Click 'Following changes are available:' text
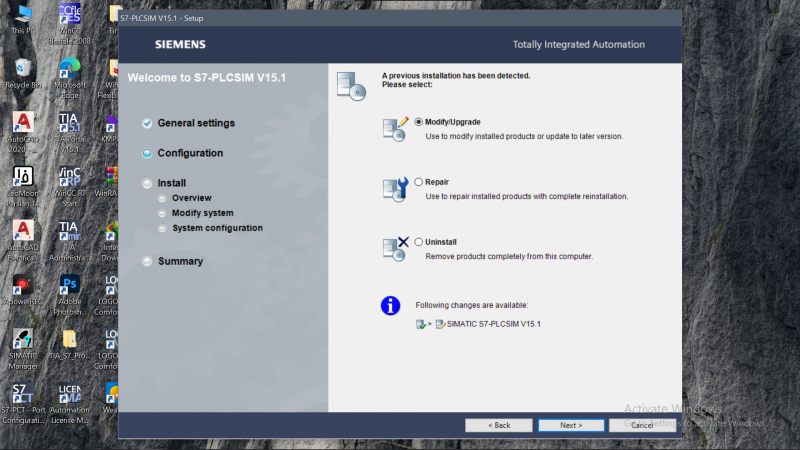 tap(471, 305)
